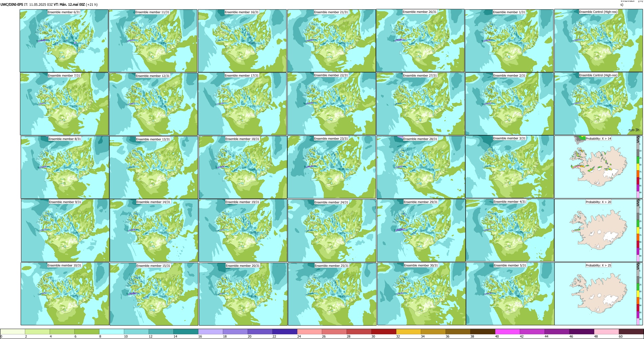Open the Ensemble member 28/31 panel
The width and height of the screenshot is (644, 339).
pyautogui.click(x=421, y=167)
